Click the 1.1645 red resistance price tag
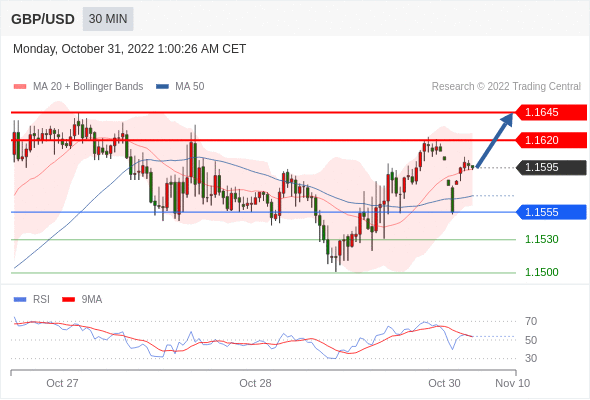Image resolution: width=590 pixels, height=400 pixels. tap(551, 112)
